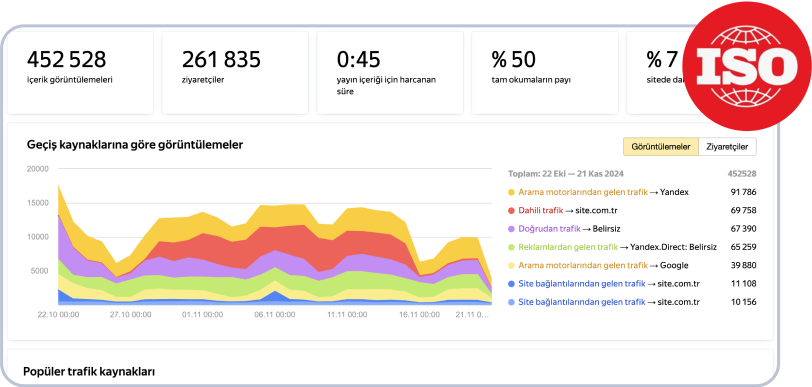Click the purple Doğrudan trafik legend dot
Screen dimensions: 812x387
point(512,228)
